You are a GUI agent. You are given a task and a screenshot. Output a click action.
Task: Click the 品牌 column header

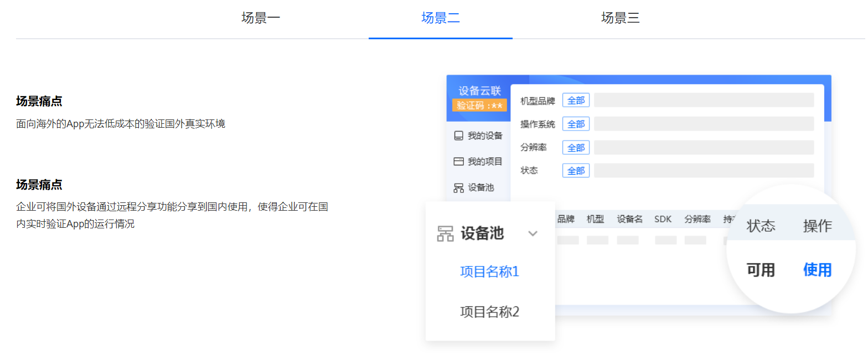tap(566, 219)
